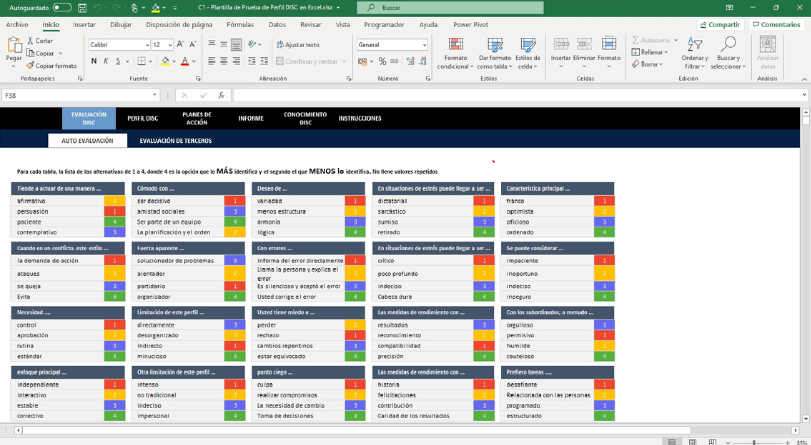Open the Archivo menu
The image size is (811, 445).
tap(17, 24)
